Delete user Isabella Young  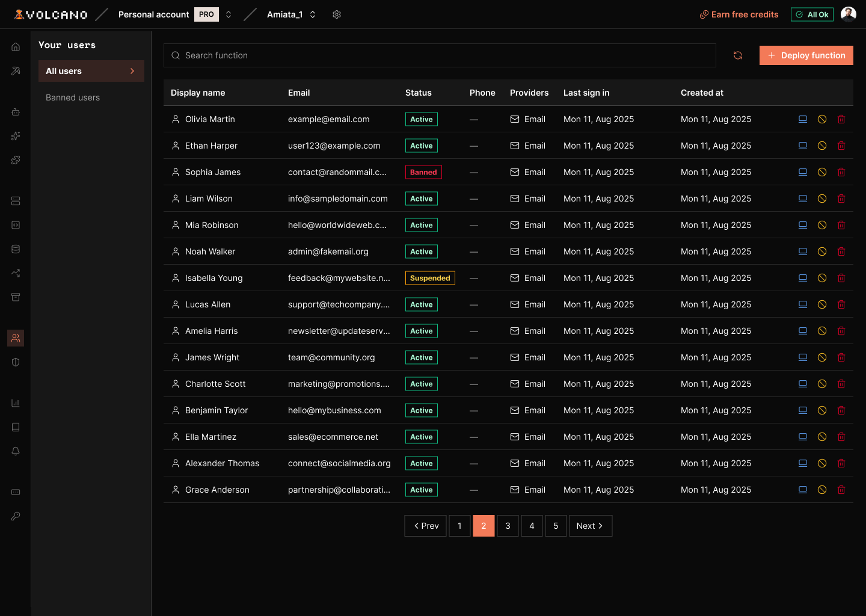841,278
